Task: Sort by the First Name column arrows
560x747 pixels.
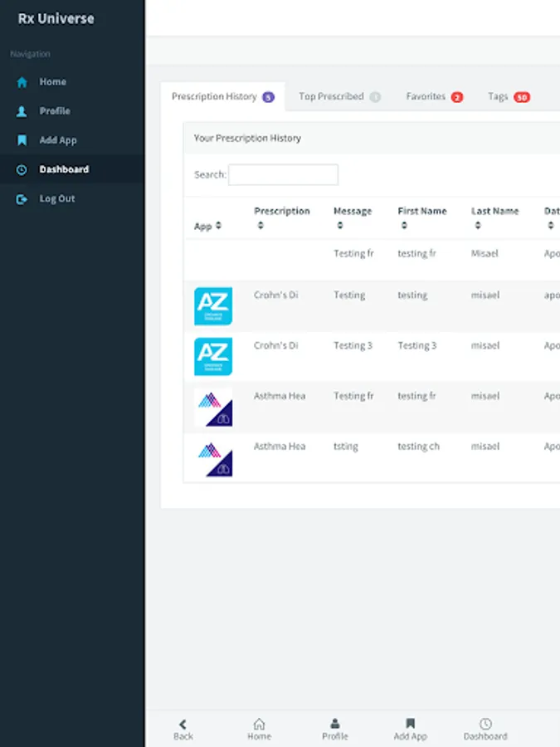Action: (x=404, y=225)
